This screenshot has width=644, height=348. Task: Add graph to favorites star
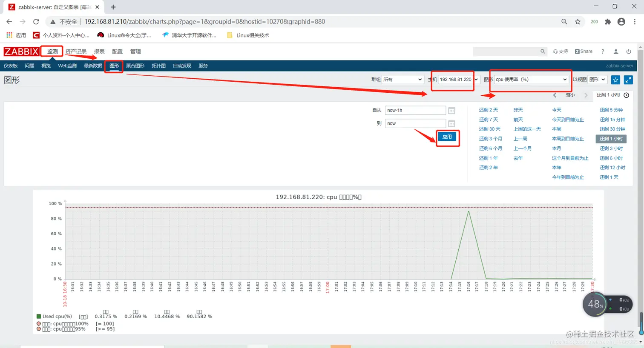click(615, 80)
